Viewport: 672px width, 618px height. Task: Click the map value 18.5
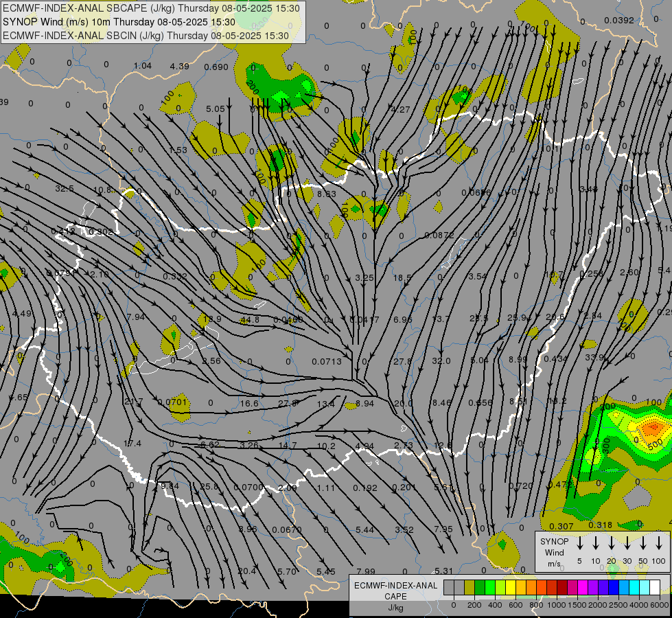click(402, 278)
